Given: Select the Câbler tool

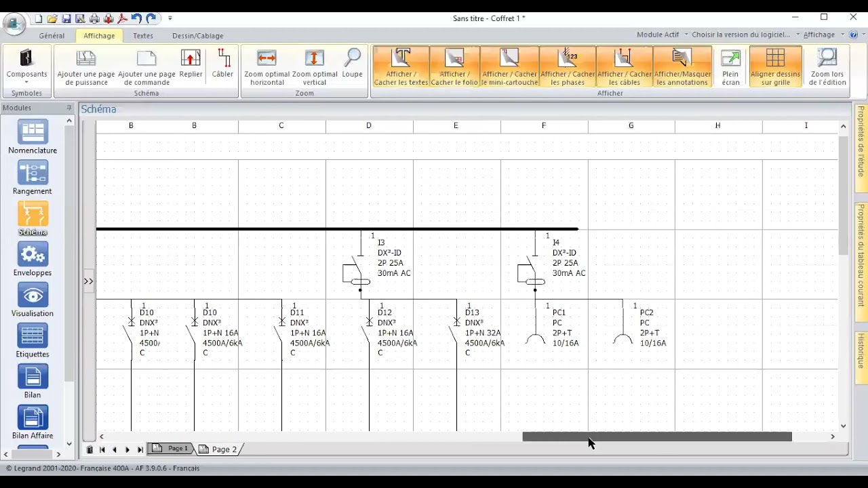Looking at the screenshot, I should click(x=222, y=64).
